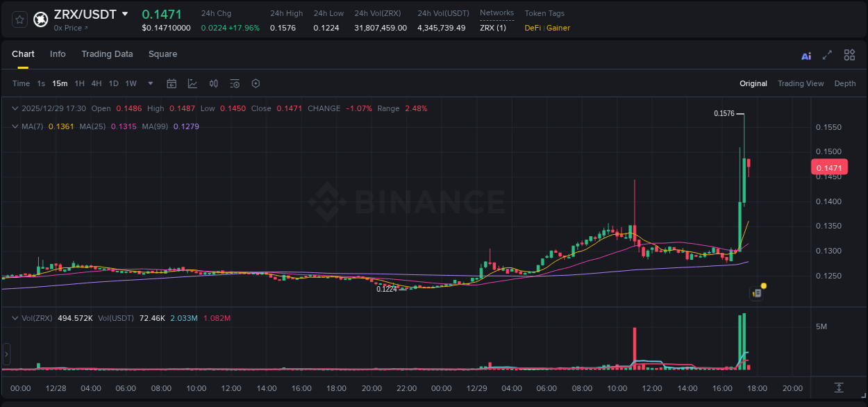Open the technical indicators icon
This screenshot has width=868, height=407.
235,83
